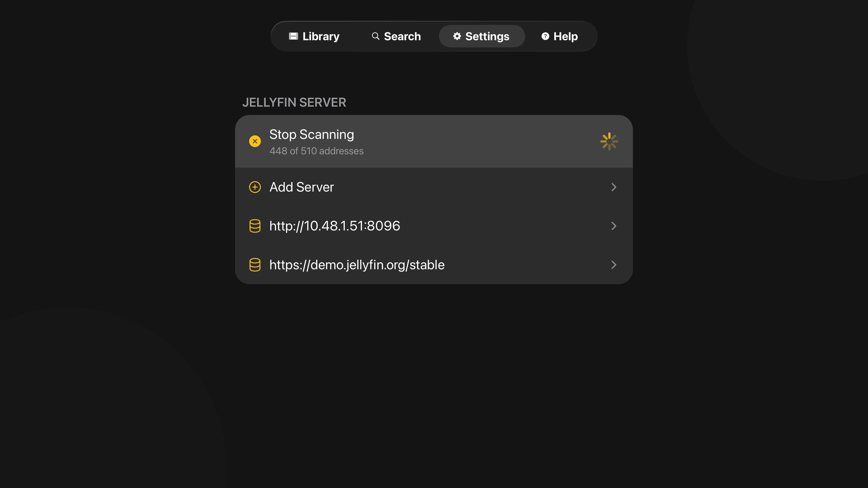Select server https://demo.jellyfin.org/stable
The height and width of the screenshot is (488, 868).
point(434,265)
